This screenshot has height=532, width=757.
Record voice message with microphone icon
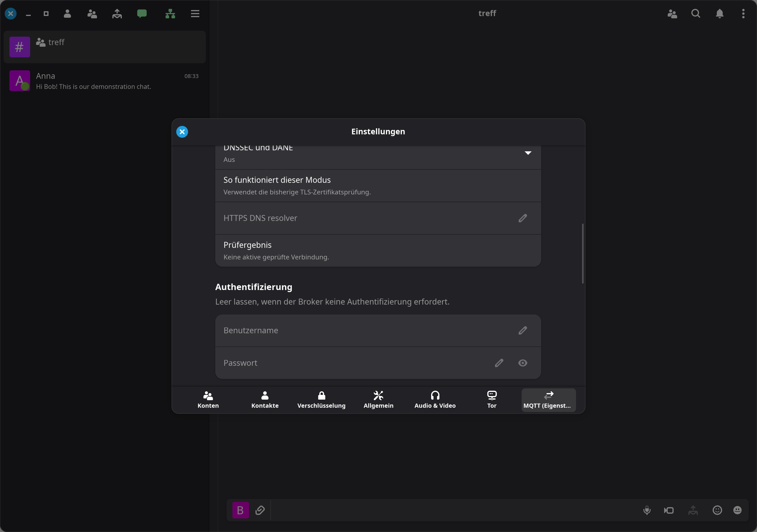(647, 510)
